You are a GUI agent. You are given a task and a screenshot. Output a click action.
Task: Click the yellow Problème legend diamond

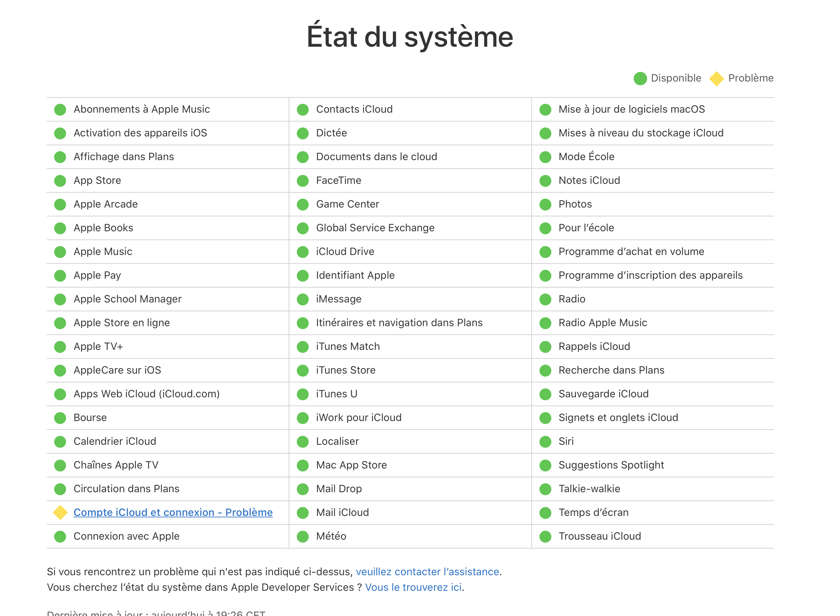[x=716, y=78]
